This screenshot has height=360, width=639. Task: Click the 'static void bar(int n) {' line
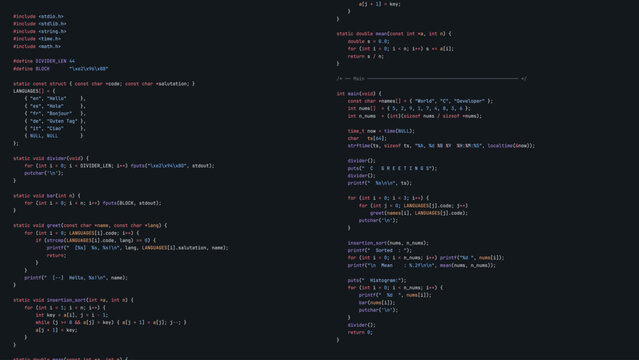point(47,196)
